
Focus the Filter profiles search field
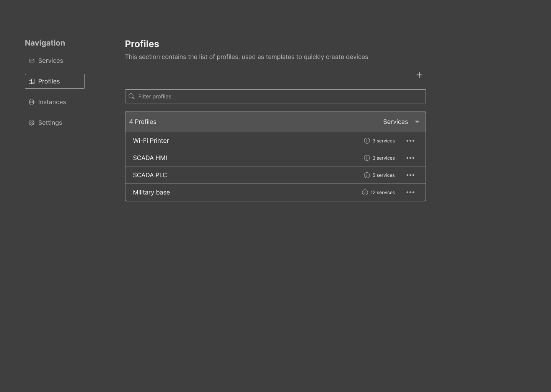pos(279,96)
